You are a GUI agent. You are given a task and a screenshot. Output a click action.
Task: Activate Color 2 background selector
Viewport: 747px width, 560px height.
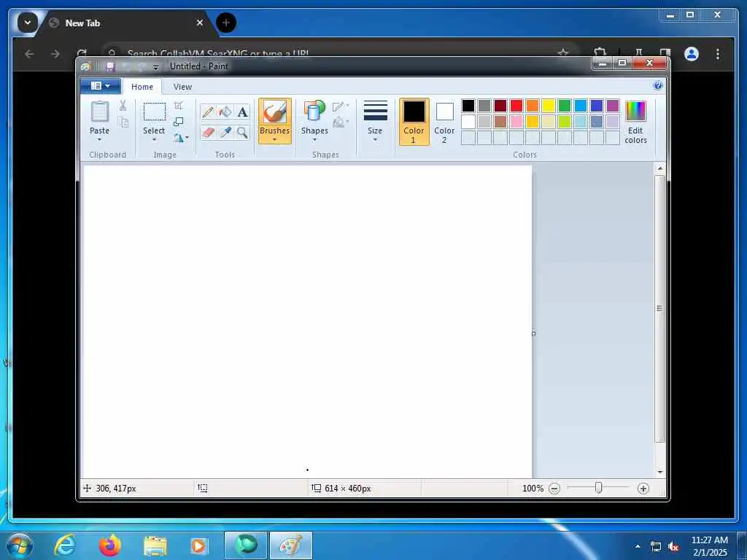click(444, 122)
